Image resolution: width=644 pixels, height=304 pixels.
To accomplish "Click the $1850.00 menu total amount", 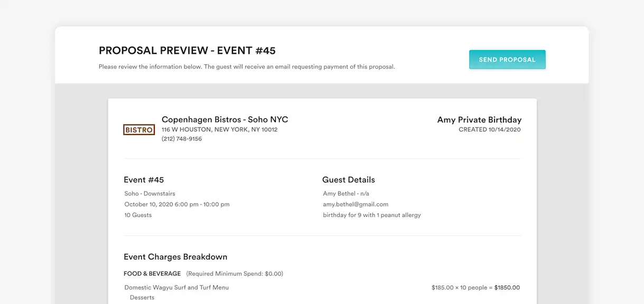I will (507, 288).
